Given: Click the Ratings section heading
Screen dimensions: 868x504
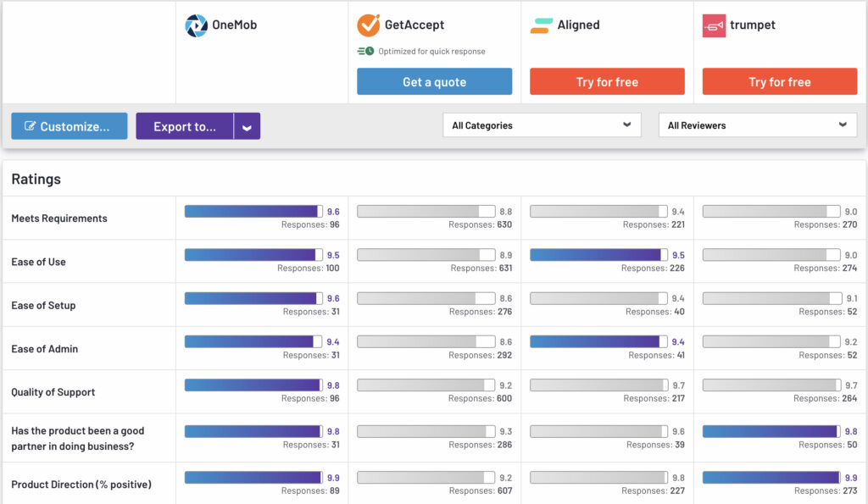Looking at the screenshot, I should pyautogui.click(x=36, y=180).
